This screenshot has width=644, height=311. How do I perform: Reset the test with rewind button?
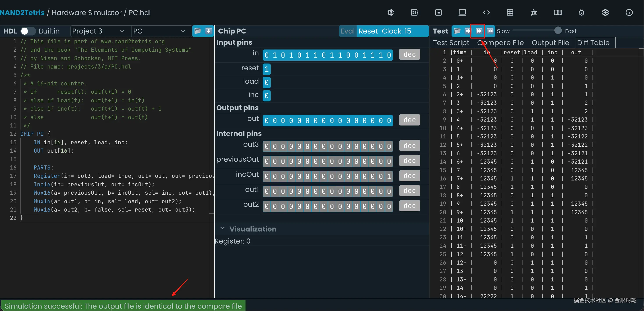[490, 31]
